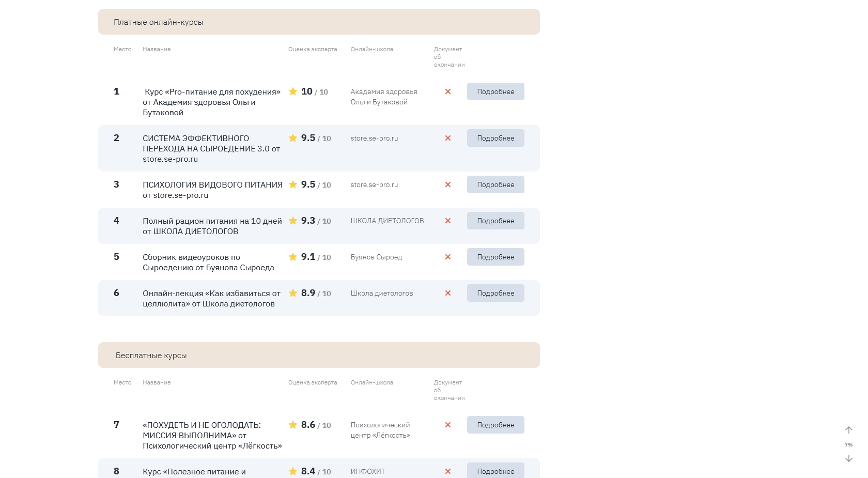This screenshot has height=478, width=868.
Task: Click the star icon in the 9.1 rating row
Action: point(293,257)
